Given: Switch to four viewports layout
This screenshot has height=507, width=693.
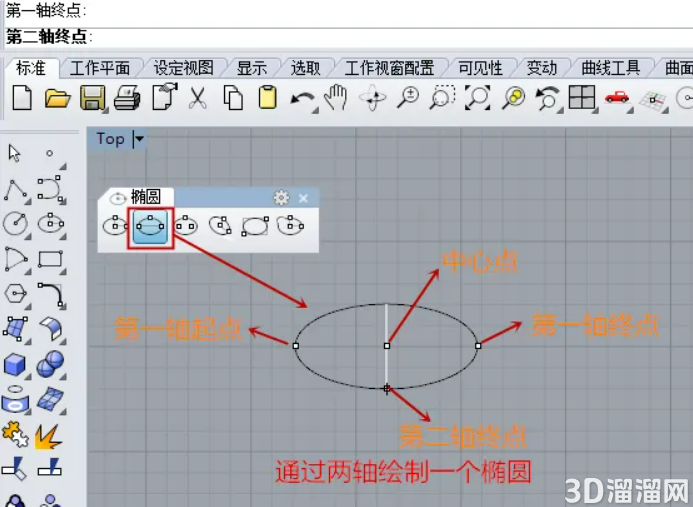Looking at the screenshot, I should point(582,97).
